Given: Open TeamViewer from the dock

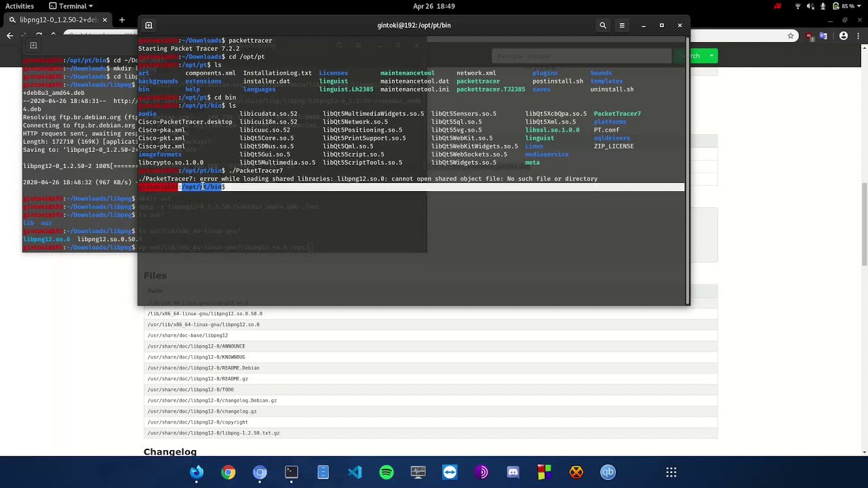Looking at the screenshot, I should [450, 472].
